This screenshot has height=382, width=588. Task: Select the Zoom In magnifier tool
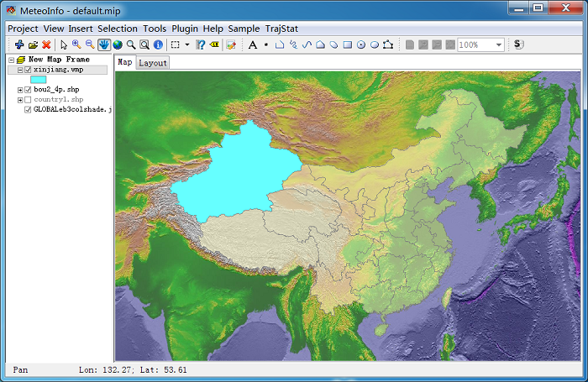pos(76,44)
